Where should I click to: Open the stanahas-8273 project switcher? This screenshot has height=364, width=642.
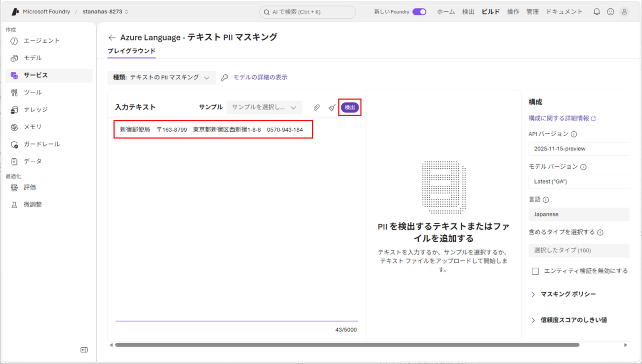click(106, 12)
